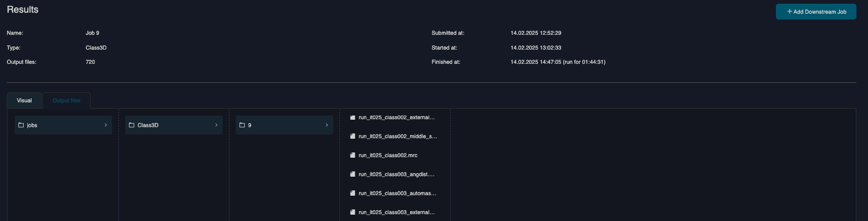The image size is (868, 221).
Task: Switch to the Visual tab
Action: pyautogui.click(x=24, y=100)
